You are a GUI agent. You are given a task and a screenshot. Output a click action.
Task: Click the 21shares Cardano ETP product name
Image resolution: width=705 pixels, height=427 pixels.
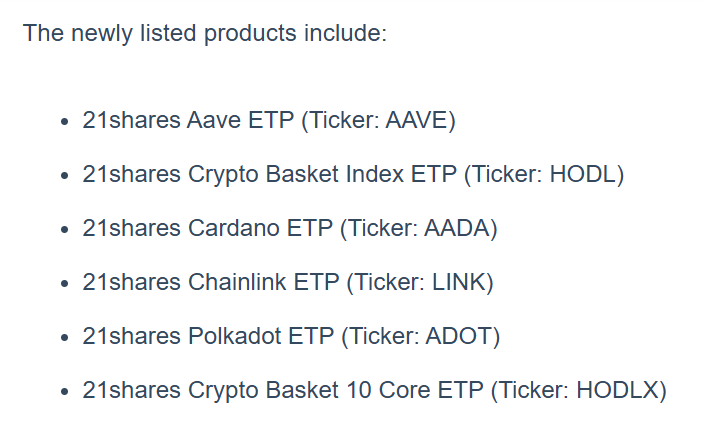coord(206,228)
